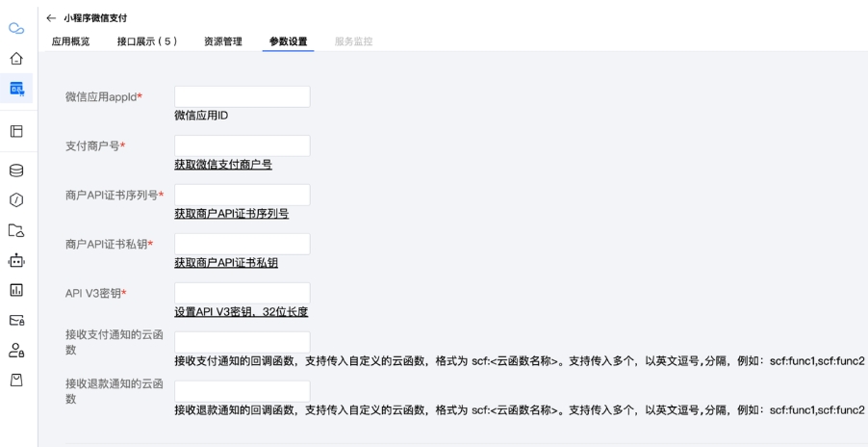Click the 小程序微信支付 page title
Image resolution: width=868 pixels, height=447 pixels.
point(95,17)
